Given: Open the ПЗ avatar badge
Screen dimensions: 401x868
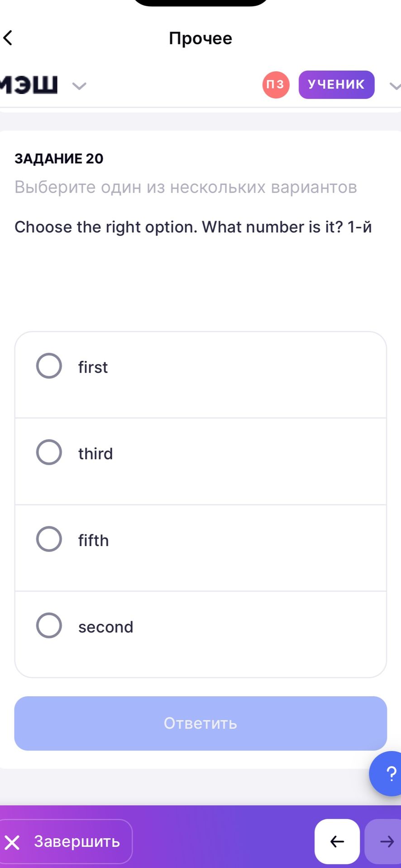Looking at the screenshot, I should [276, 85].
